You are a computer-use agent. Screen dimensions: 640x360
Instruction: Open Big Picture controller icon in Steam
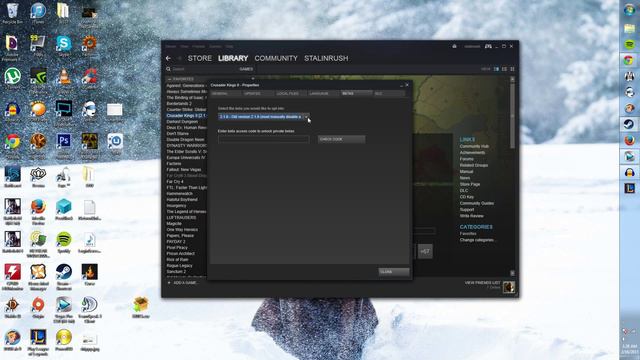[488, 46]
